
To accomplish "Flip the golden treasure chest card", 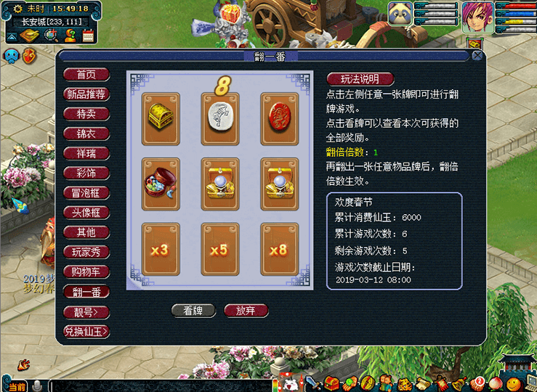I will tap(161, 119).
